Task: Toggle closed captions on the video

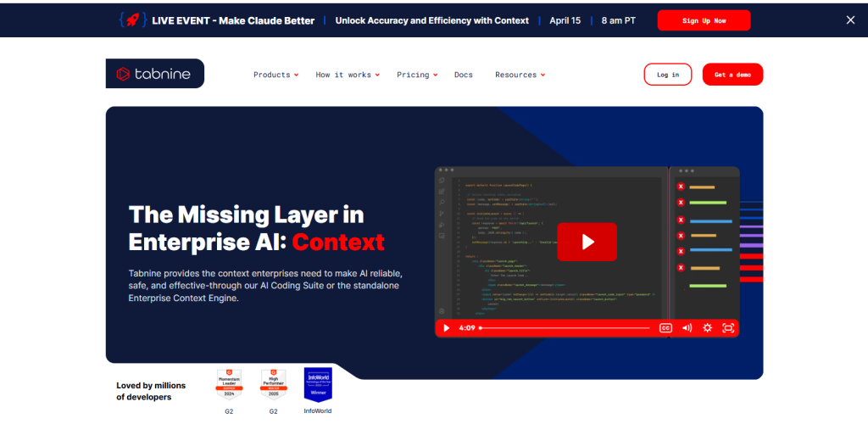Action: point(665,328)
